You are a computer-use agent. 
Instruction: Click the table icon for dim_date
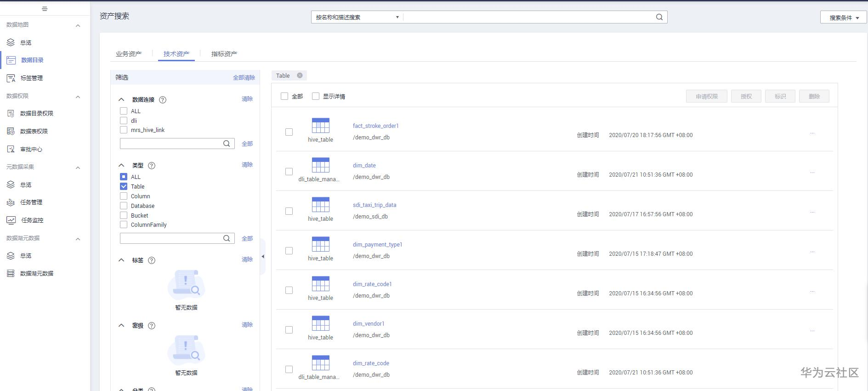click(321, 165)
